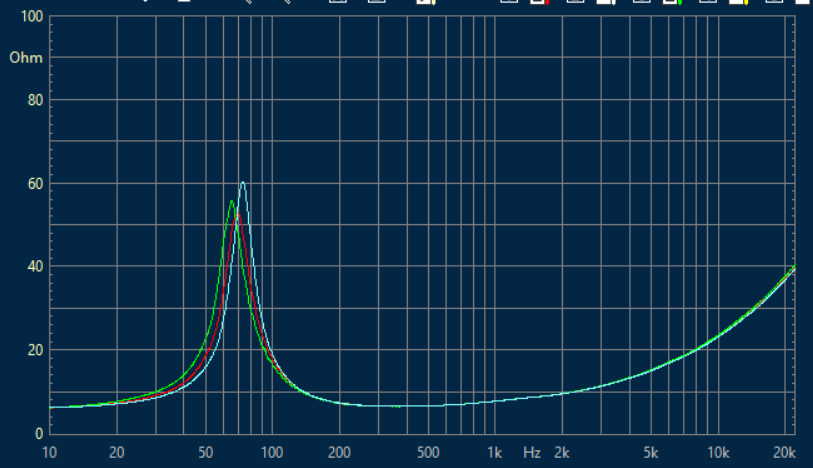The image size is (813, 468).
Task: Select the 60 value on the Ohm axis
Action: coord(35,183)
